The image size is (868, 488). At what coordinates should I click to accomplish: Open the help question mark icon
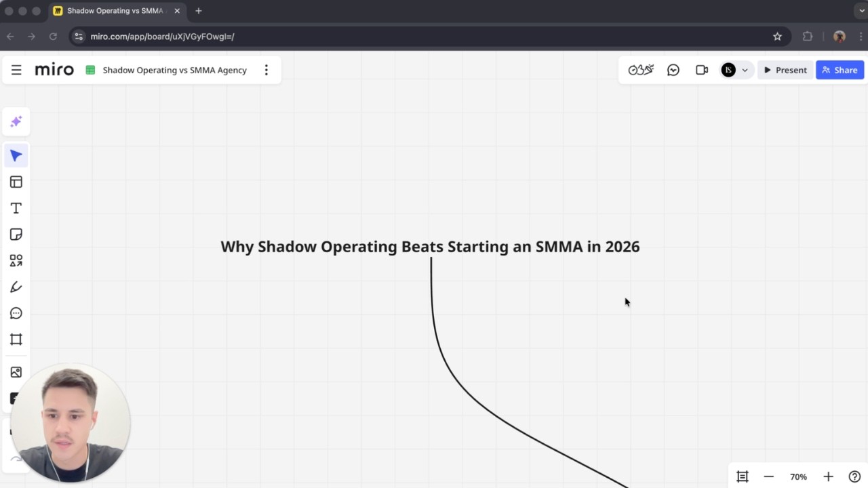pos(854,476)
